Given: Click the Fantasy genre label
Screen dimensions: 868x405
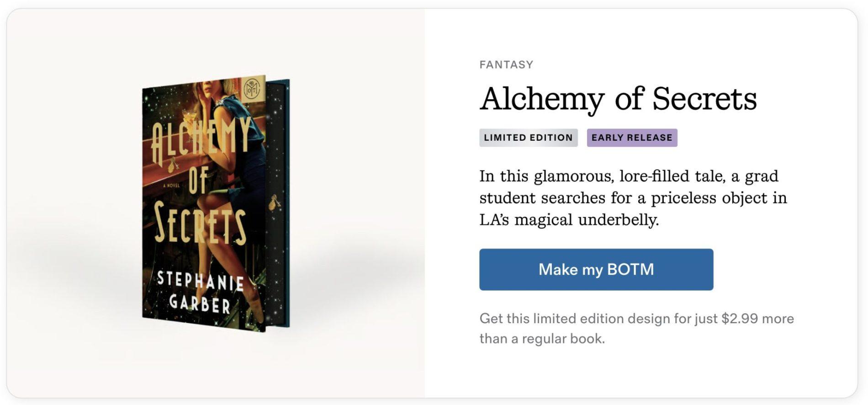Looking at the screenshot, I should [x=506, y=64].
